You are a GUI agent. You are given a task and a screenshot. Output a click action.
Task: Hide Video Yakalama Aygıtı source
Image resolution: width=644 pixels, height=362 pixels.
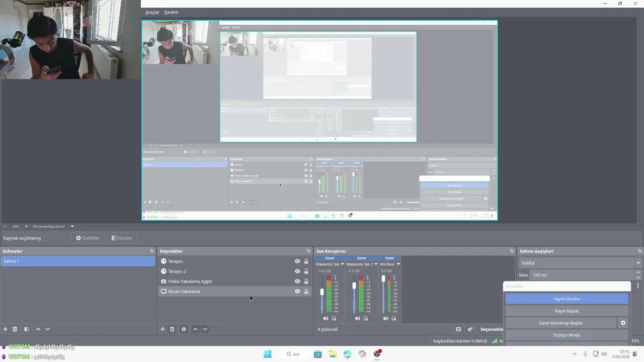coord(297,282)
